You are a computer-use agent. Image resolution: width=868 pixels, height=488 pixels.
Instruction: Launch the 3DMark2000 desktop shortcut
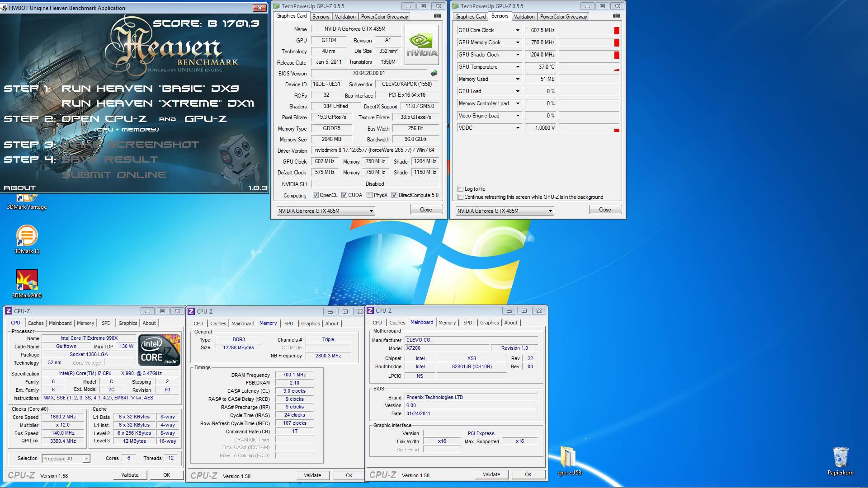click(x=27, y=284)
